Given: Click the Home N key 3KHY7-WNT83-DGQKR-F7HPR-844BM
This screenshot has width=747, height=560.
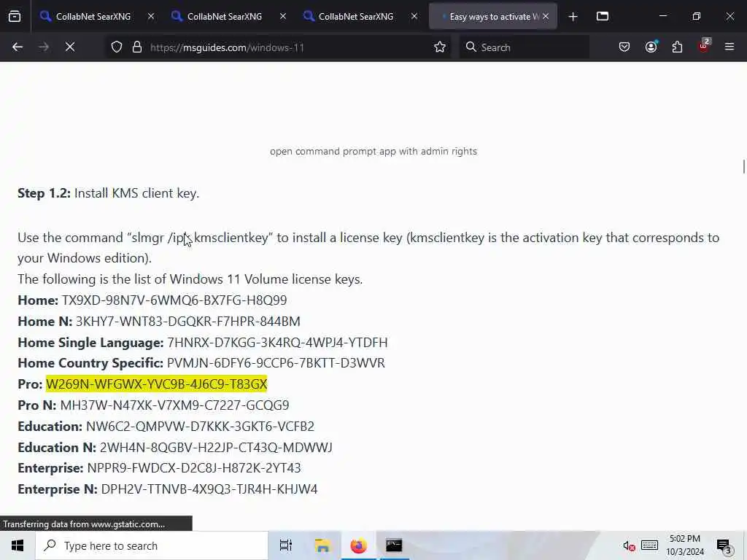Looking at the screenshot, I should click(x=188, y=322).
